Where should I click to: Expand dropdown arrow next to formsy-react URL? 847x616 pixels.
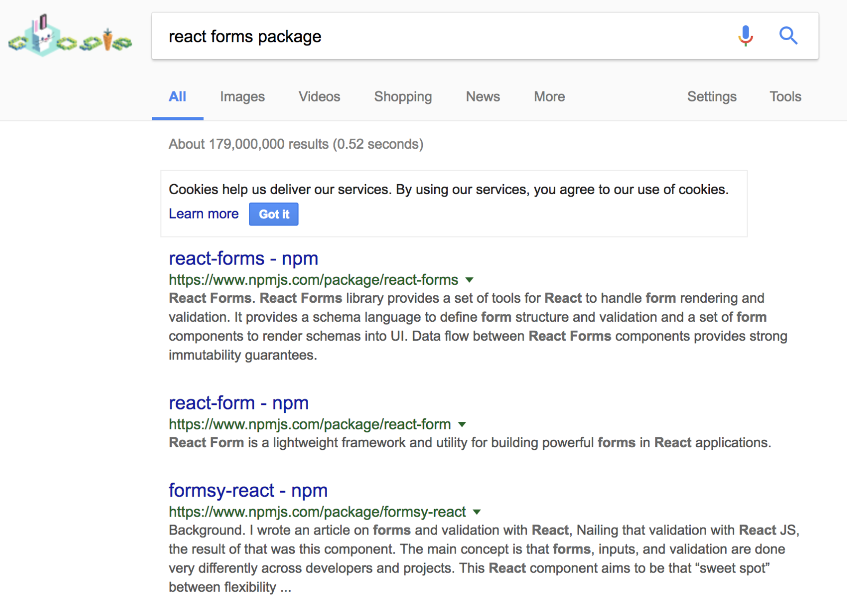pos(476,512)
